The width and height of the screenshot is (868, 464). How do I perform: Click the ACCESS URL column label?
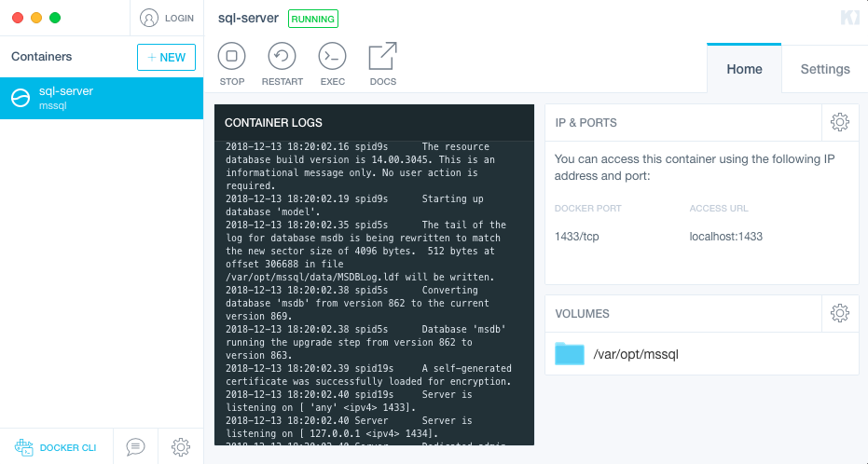point(719,209)
